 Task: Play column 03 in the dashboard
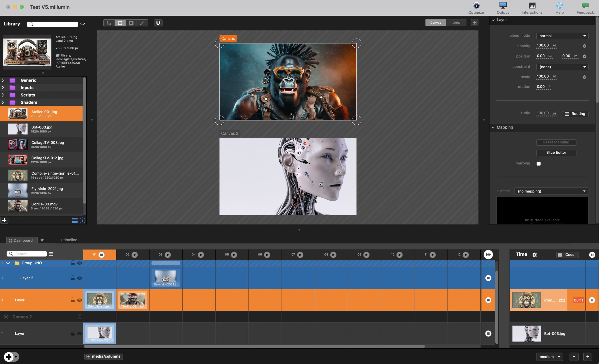point(168,255)
